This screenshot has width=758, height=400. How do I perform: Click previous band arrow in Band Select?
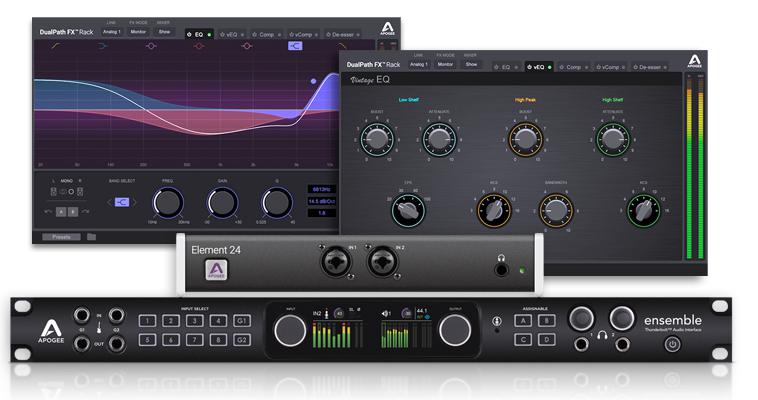109,202
